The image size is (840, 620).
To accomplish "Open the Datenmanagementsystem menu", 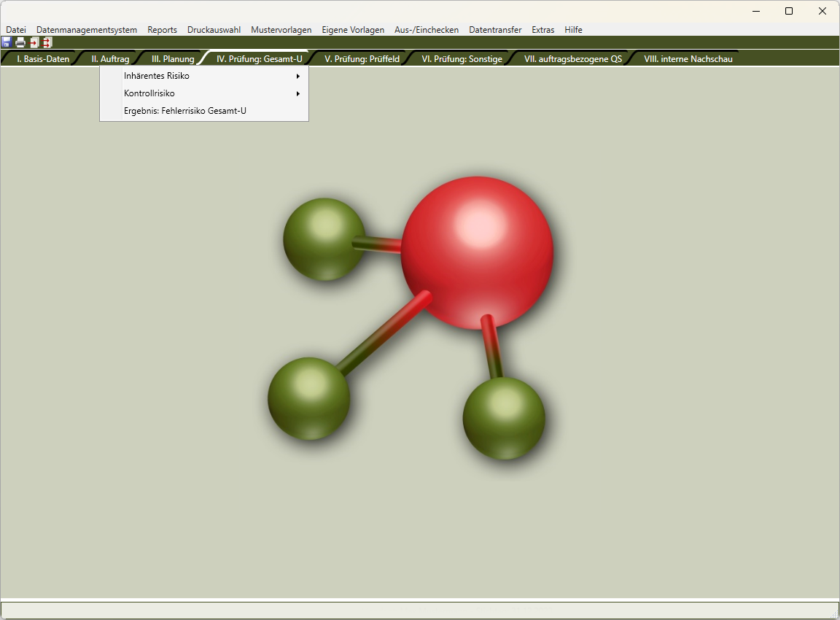I will click(x=87, y=30).
